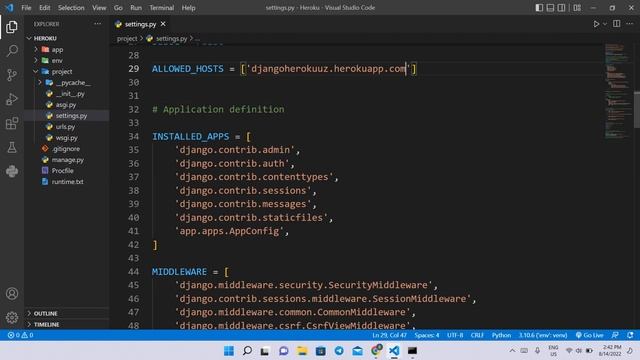The width and height of the screenshot is (640, 360).
Task: Open the Edit menu
Action: click(44, 8)
